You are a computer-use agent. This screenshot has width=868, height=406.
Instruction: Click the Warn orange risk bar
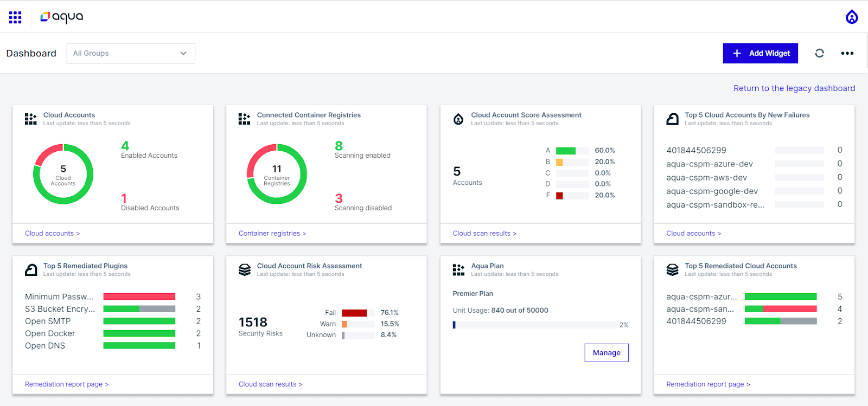tap(344, 324)
